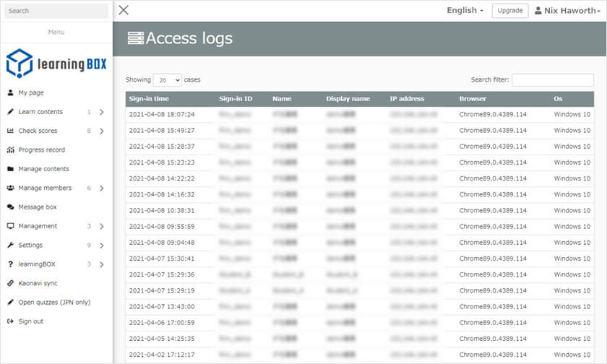Open the Check scores menu item

click(x=38, y=131)
